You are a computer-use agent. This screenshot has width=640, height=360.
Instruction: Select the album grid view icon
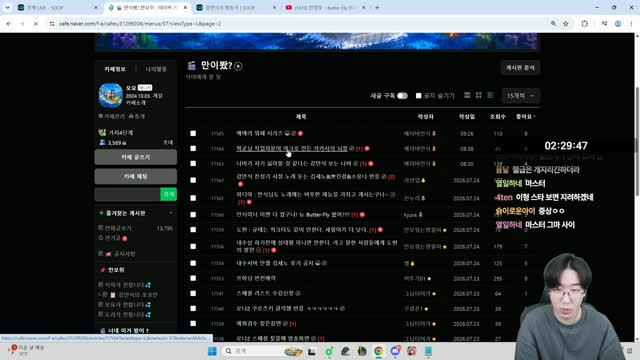(479, 95)
